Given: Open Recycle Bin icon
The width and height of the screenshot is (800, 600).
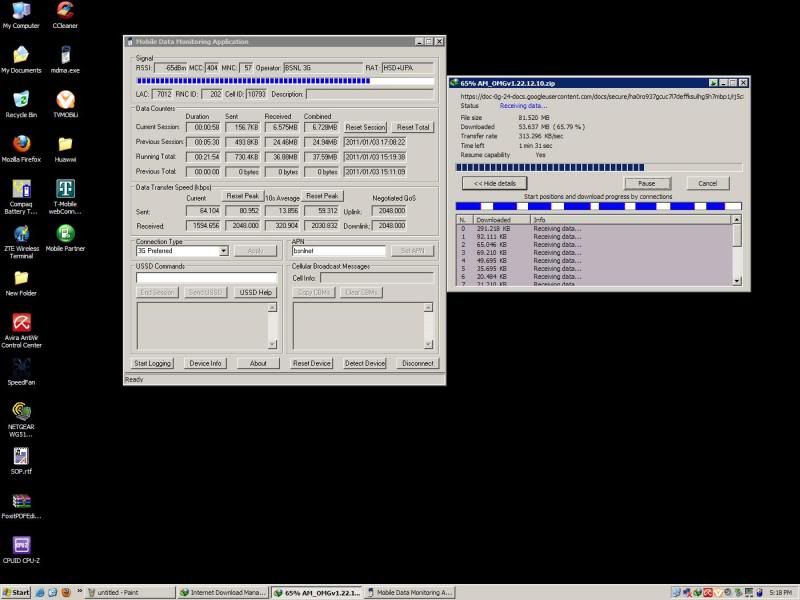Looking at the screenshot, I should point(21,104).
